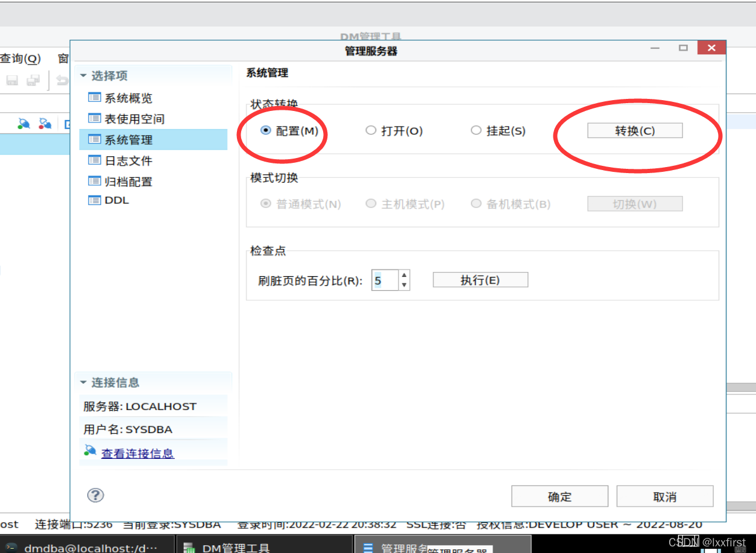
Task: Click the Undo arrow icon in DM管理工具 toolbar
Action: pyautogui.click(x=62, y=80)
